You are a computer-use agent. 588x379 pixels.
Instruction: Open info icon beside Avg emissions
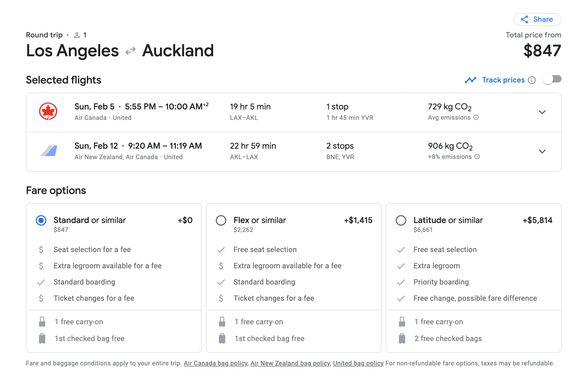click(476, 117)
